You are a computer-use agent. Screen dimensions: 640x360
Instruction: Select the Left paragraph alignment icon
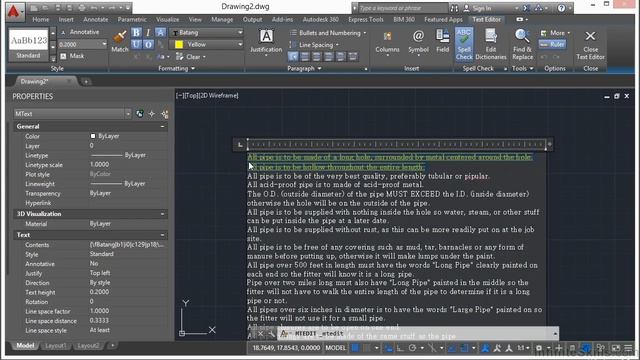click(x=305, y=56)
